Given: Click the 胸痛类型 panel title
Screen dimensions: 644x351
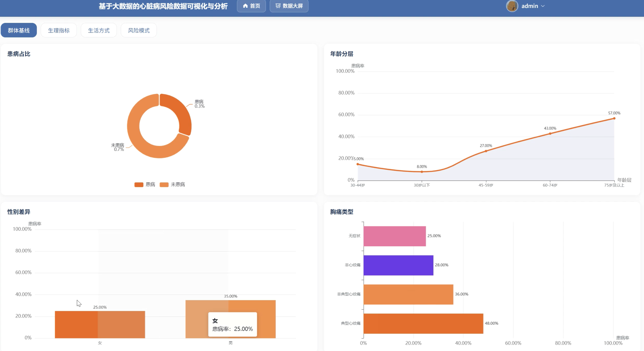Looking at the screenshot, I should tap(342, 212).
